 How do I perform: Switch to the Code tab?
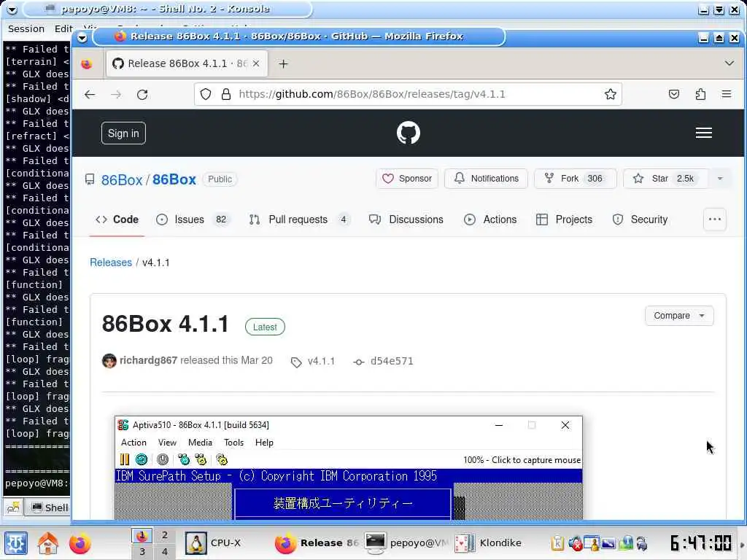pos(117,219)
